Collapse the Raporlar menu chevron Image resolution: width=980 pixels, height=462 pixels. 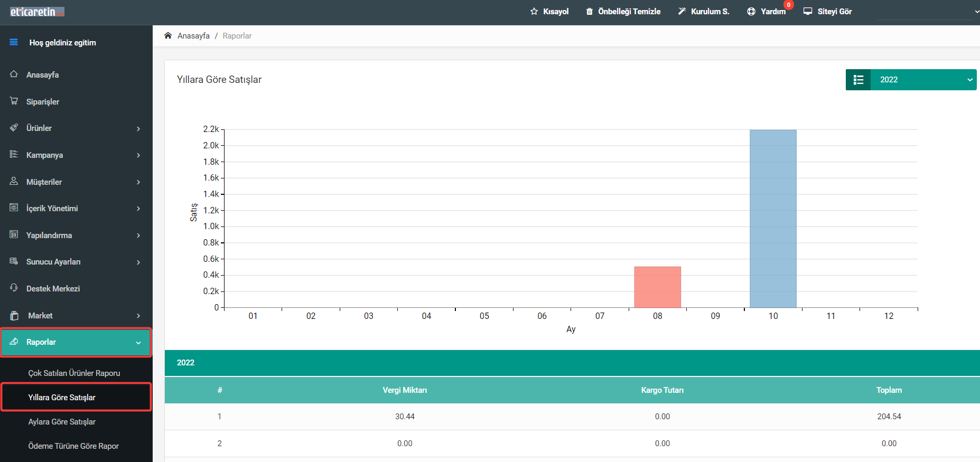[138, 343]
